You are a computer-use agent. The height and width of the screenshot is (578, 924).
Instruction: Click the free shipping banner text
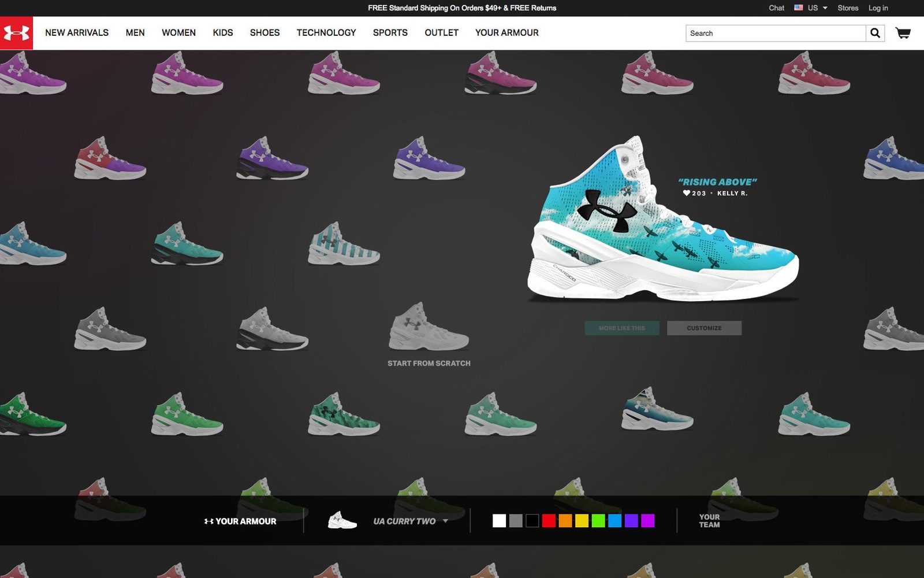tap(462, 8)
